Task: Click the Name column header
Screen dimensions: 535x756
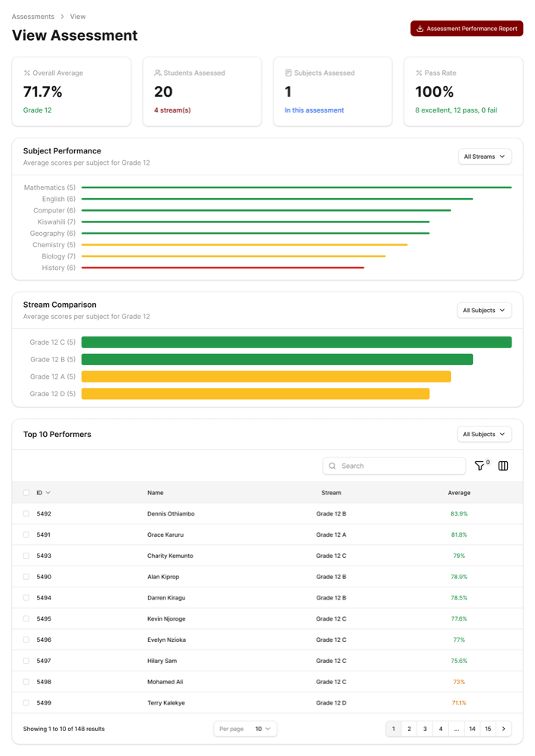Action: pyautogui.click(x=155, y=493)
